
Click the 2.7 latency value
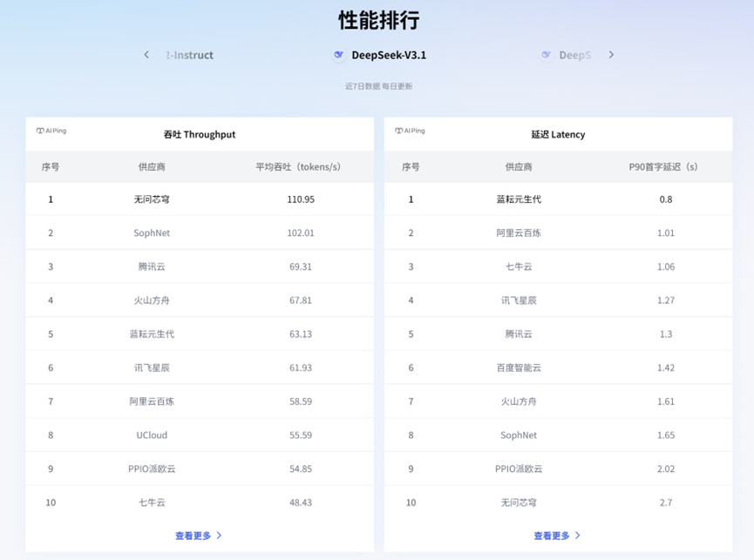coord(666,503)
